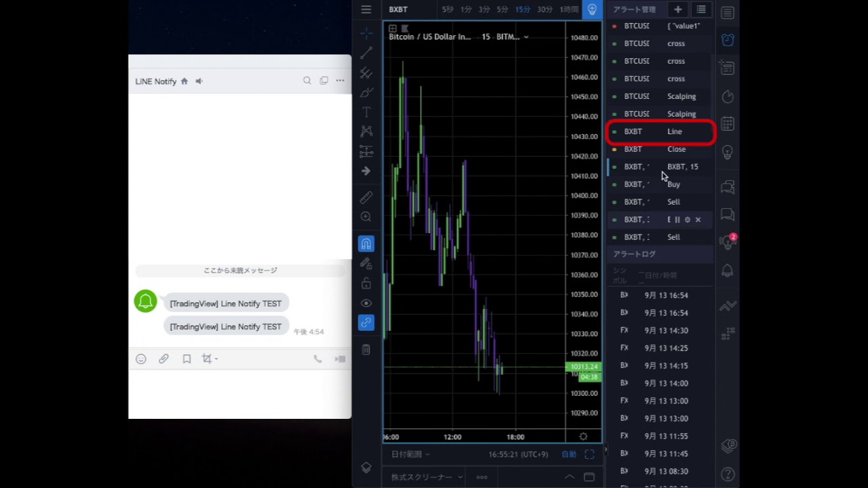This screenshot has height=488, width=868.
Task: Open the TradingView hamburger menu
Action: (x=366, y=9)
